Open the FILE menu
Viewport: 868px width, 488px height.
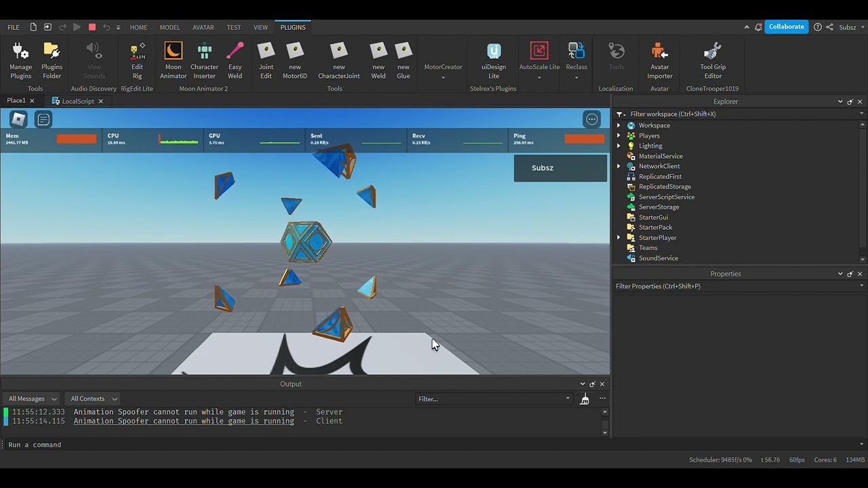click(x=14, y=27)
